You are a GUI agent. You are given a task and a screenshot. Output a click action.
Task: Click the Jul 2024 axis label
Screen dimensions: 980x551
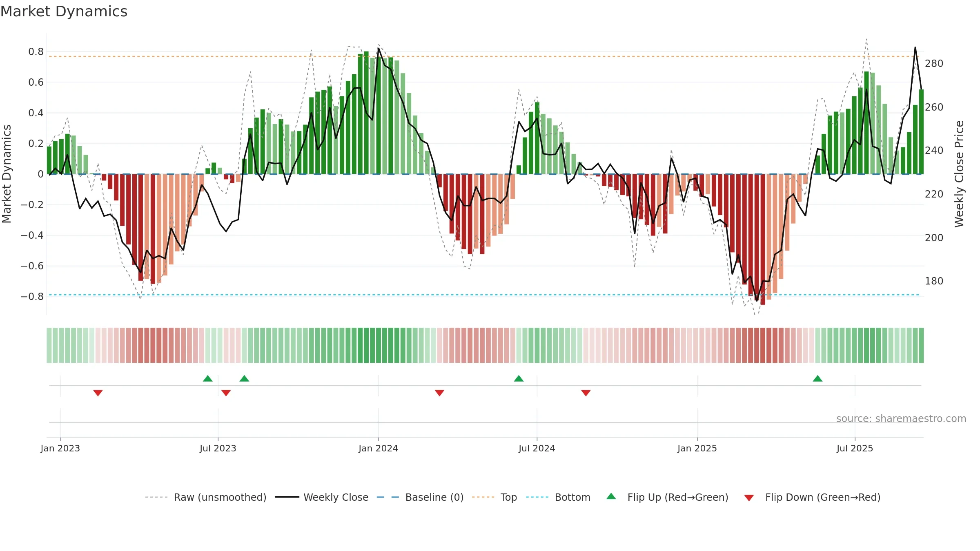pos(537,448)
